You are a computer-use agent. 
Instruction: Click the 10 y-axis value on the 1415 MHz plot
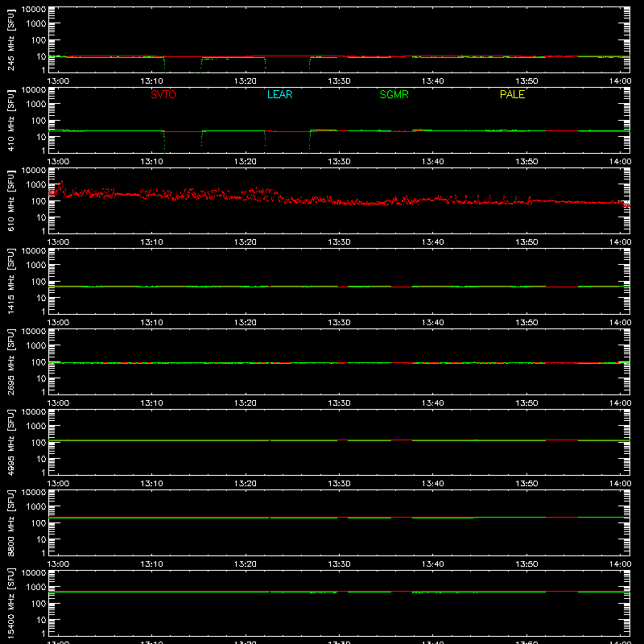[42, 298]
